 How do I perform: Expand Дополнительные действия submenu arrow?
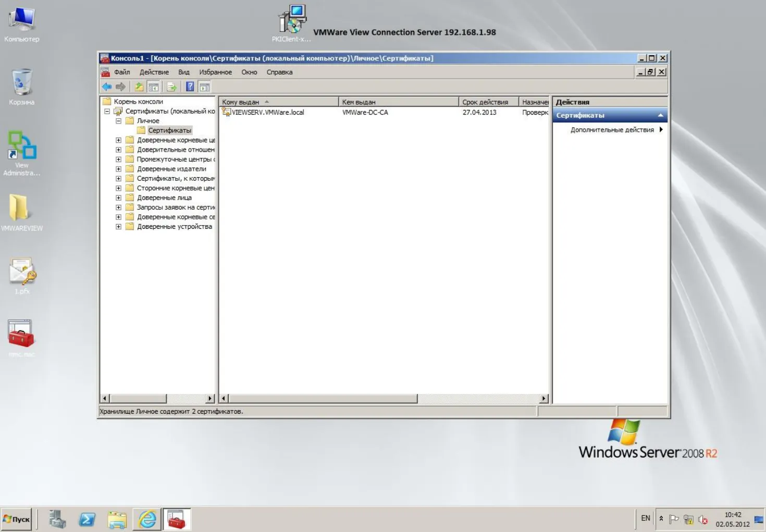[x=661, y=130]
